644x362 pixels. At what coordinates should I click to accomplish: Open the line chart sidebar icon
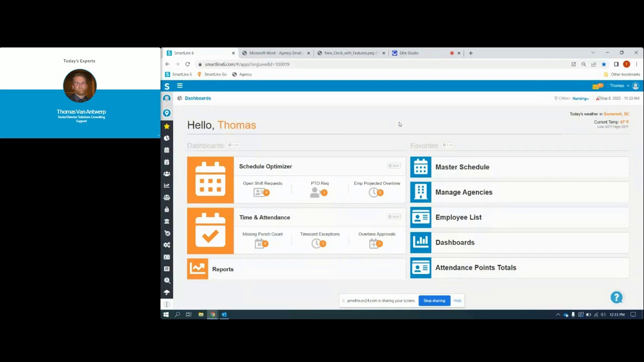[x=167, y=186]
